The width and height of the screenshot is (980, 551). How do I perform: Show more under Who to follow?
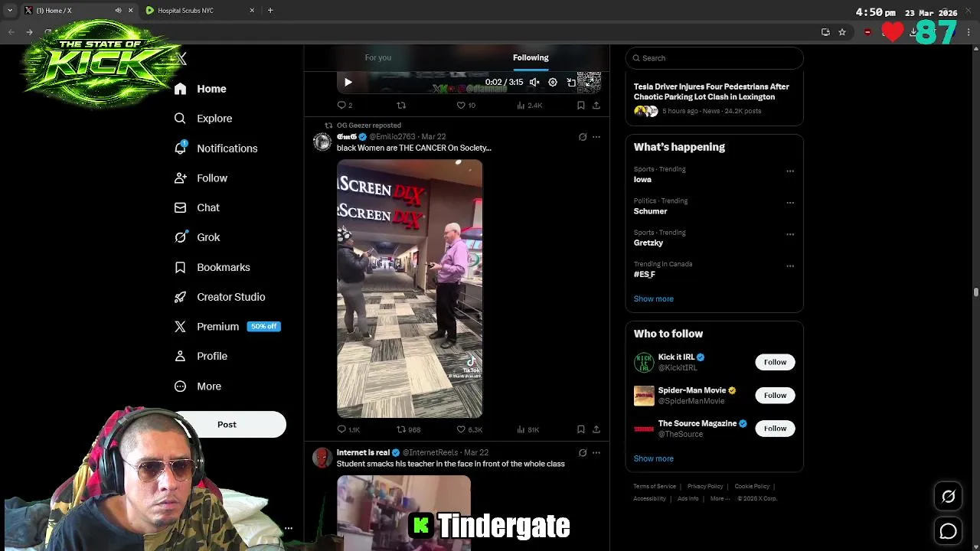pos(653,458)
